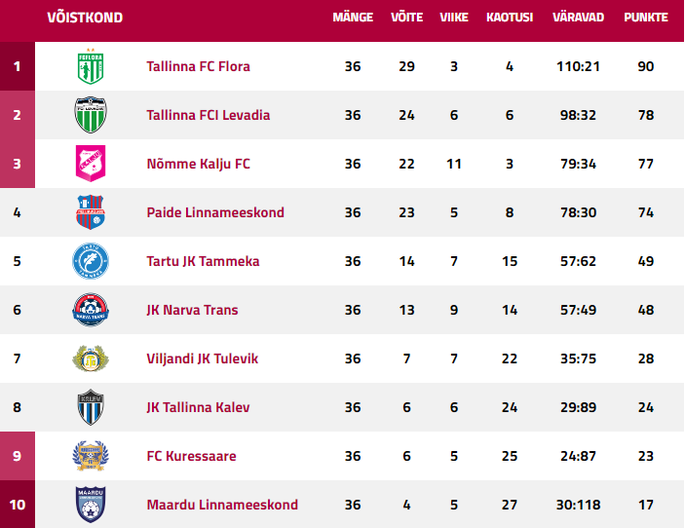685x528 pixels.
Task: Click the round blue Tammeka logo
Action: pos(90,261)
